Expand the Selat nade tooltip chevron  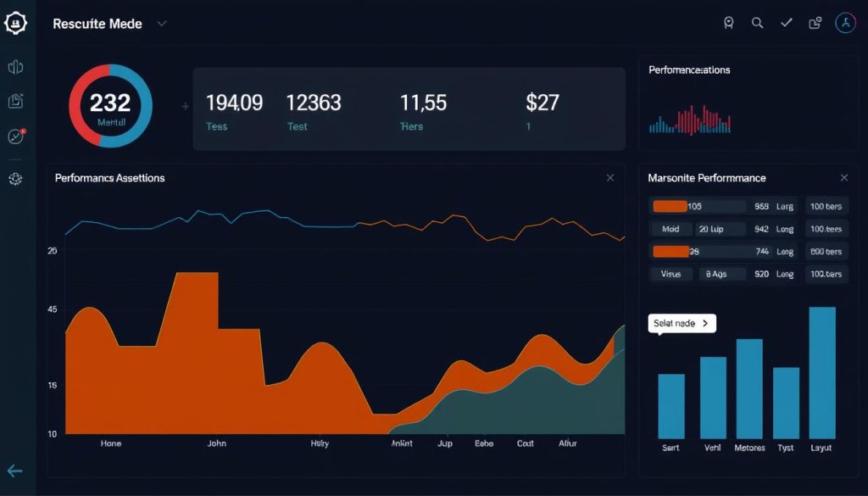click(705, 324)
